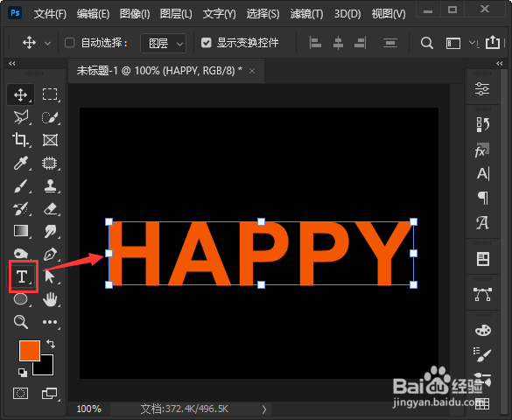
Task: Select the Ellipse shape tool
Action: (x=21, y=299)
